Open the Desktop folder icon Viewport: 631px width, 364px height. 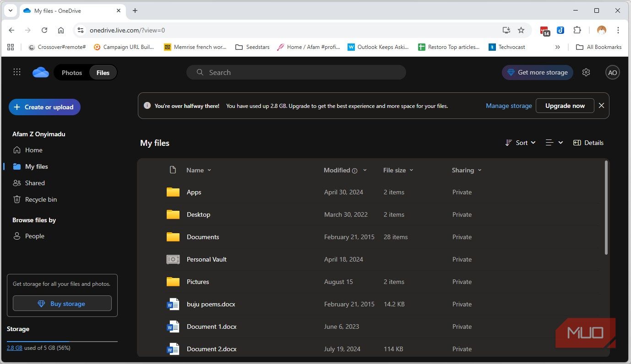pyautogui.click(x=173, y=214)
